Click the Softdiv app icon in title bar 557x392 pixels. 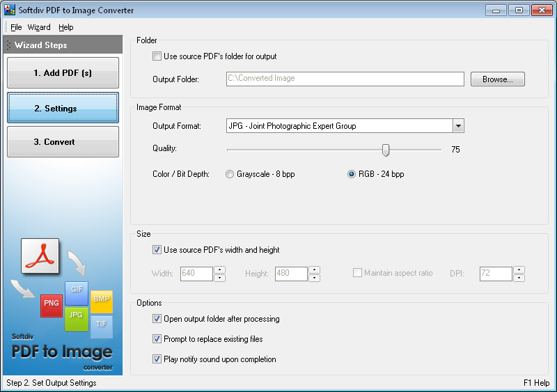(x=10, y=10)
